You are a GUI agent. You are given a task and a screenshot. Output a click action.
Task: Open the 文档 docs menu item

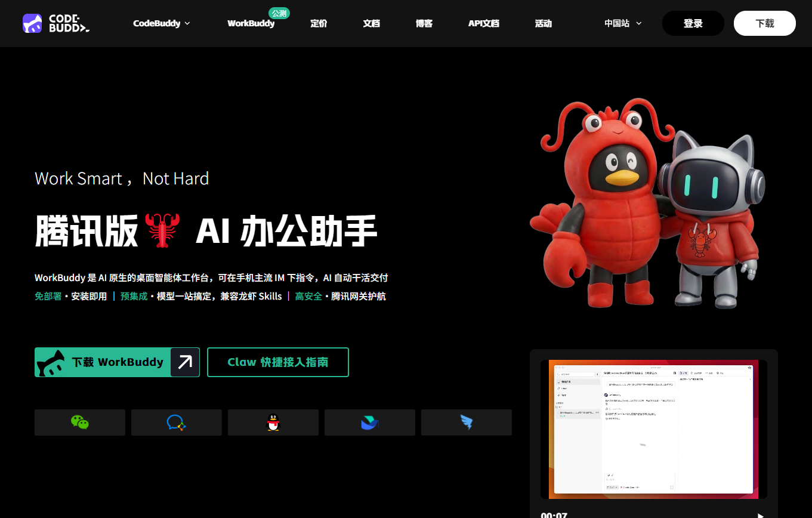(371, 23)
